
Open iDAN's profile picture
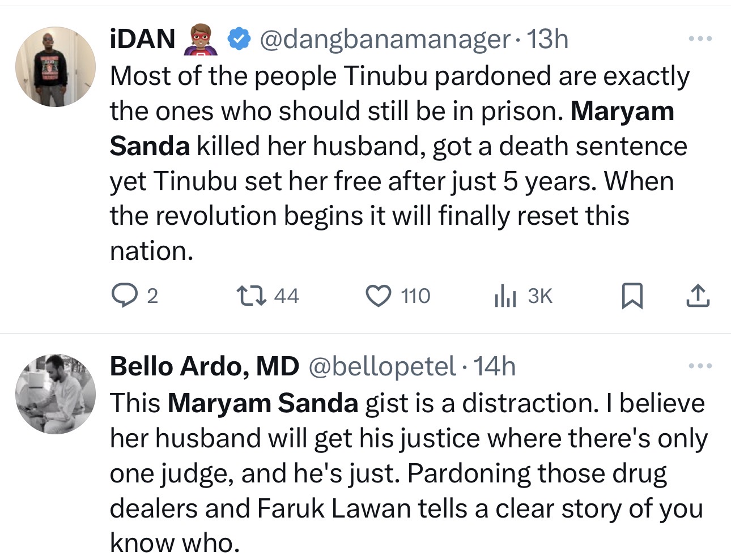pyautogui.click(x=56, y=67)
